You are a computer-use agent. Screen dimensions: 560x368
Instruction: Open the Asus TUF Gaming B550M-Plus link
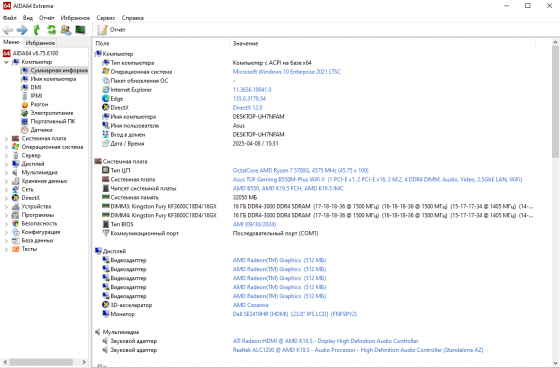377,179
